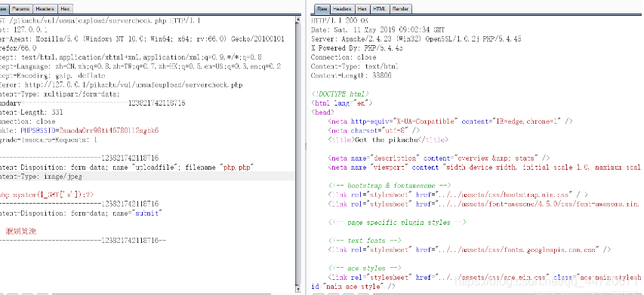Viewport: 644px width, 295px height.
Task: Click the Content-Length: 33806 line
Action: tap(351, 75)
